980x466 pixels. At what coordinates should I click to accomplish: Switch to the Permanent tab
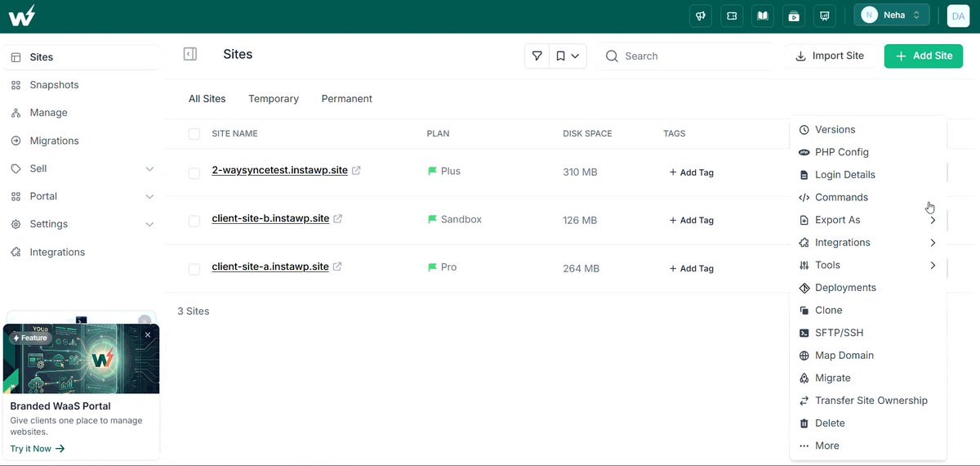pos(347,99)
